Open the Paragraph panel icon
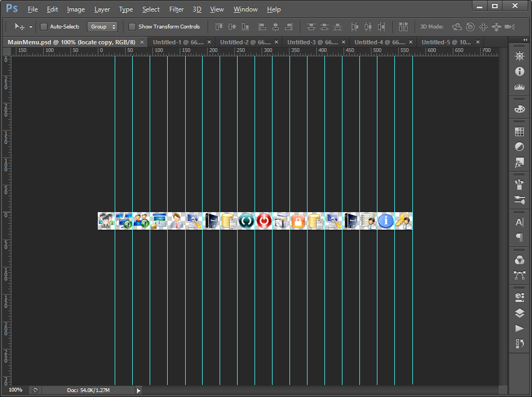 pyautogui.click(x=519, y=237)
